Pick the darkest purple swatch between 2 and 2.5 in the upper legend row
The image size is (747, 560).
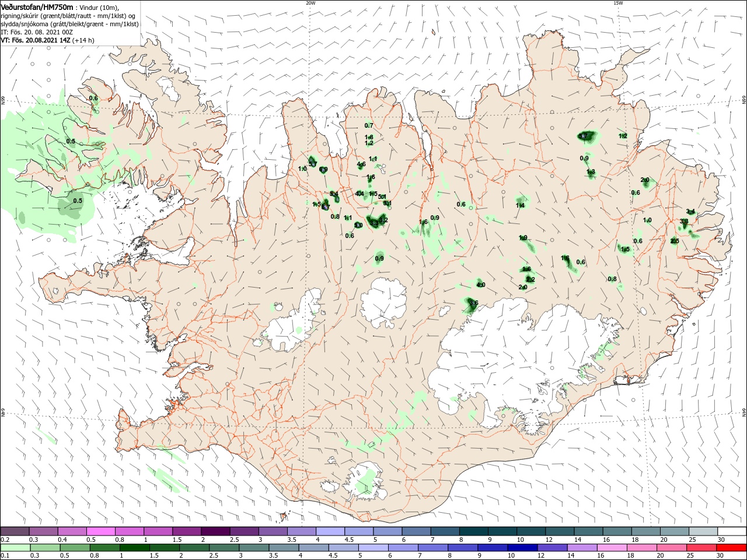click(215, 531)
